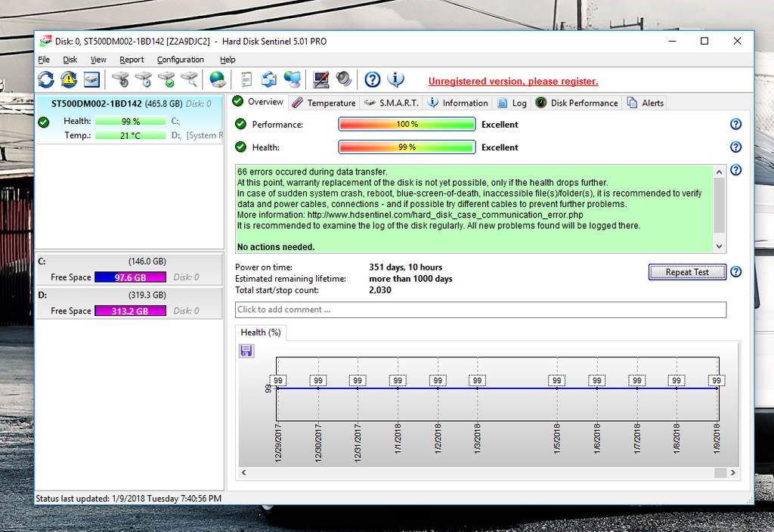Click the globe with monitor toolbar icon
Screen dimensions: 774x532
click(x=293, y=79)
